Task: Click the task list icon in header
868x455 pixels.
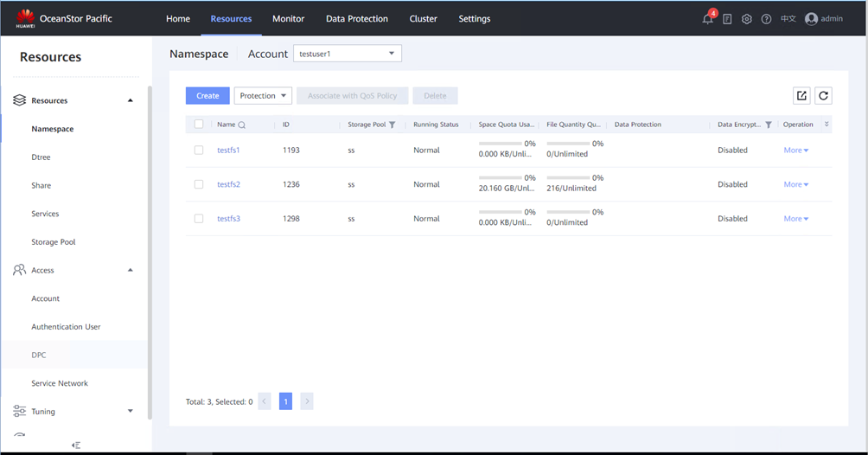Action: [x=727, y=19]
